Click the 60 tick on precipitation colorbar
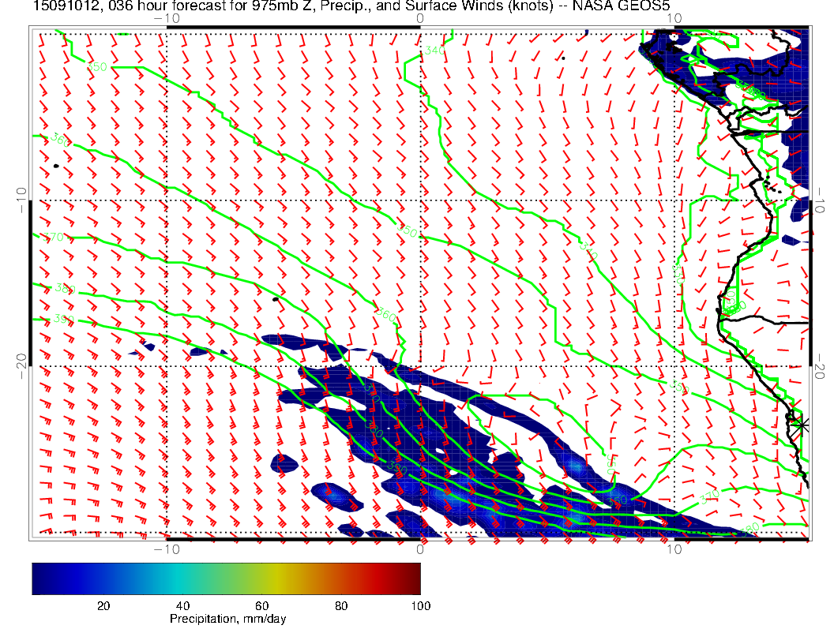 click(x=261, y=606)
